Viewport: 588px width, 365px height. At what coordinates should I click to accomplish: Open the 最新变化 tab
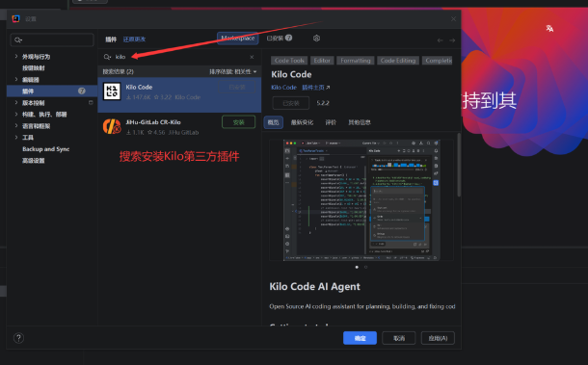pos(302,122)
